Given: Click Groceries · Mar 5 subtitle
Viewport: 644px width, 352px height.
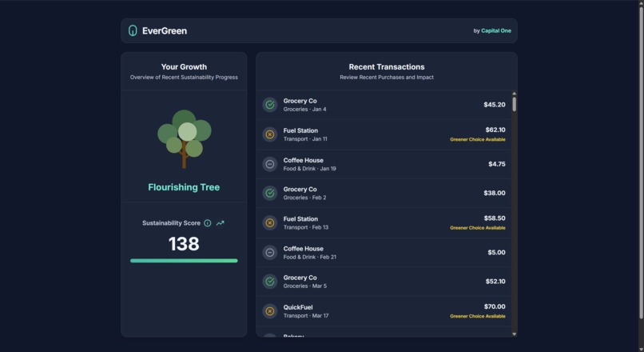Looking at the screenshot, I should point(305,286).
